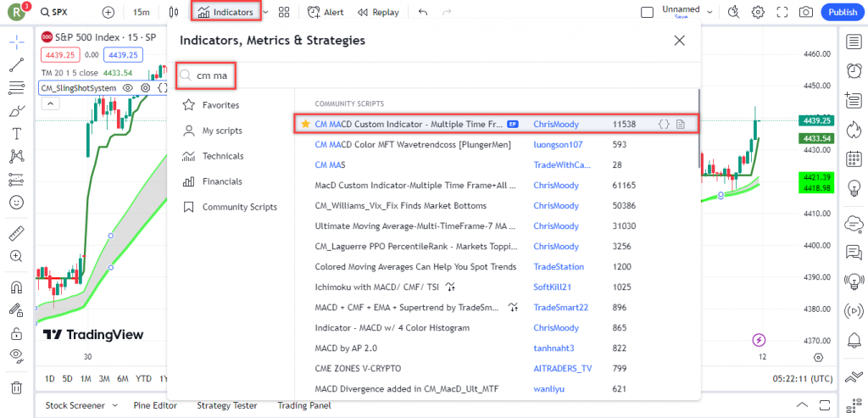The height and width of the screenshot is (418, 868).
Task: Open the watchlist panel icon
Action: (x=854, y=42)
